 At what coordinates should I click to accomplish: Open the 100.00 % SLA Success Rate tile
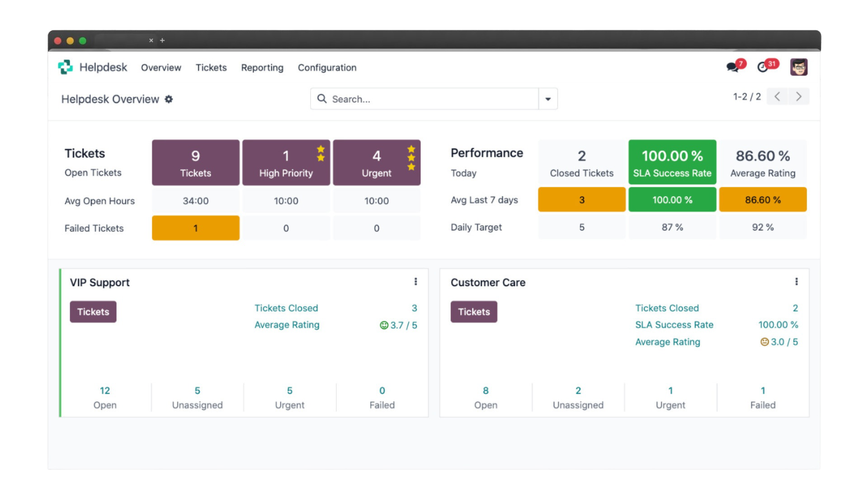(672, 162)
